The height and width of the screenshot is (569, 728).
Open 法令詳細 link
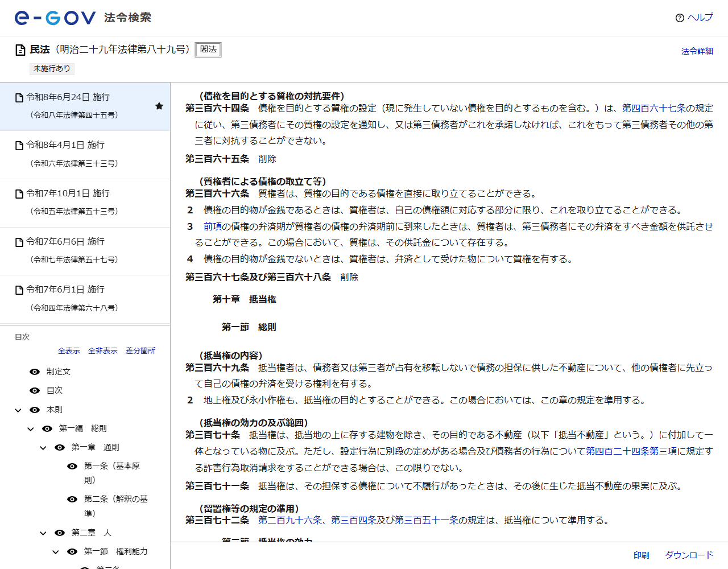click(697, 51)
